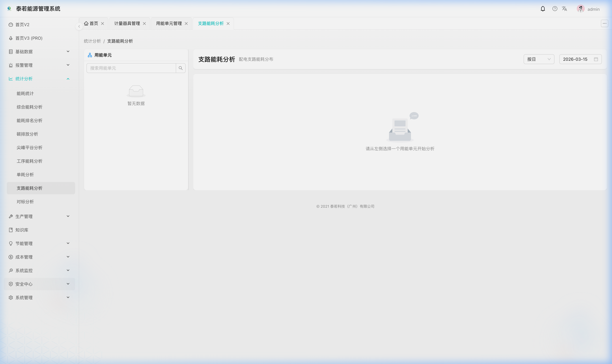Open the language translation icon
This screenshot has width=612, height=364.
coord(564,9)
